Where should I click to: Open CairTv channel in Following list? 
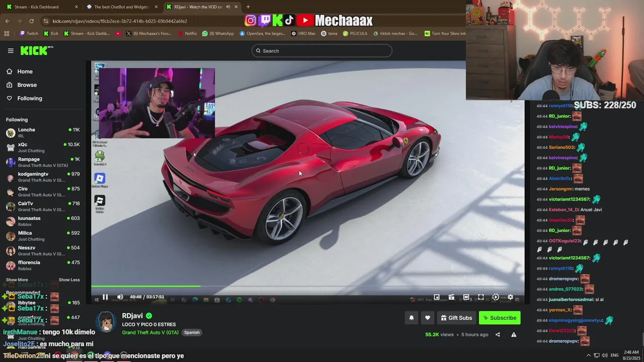tap(43, 206)
